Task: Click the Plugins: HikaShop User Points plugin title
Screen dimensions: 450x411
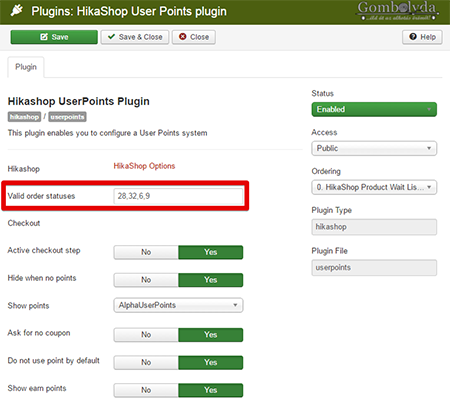Action: tap(129, 11)
